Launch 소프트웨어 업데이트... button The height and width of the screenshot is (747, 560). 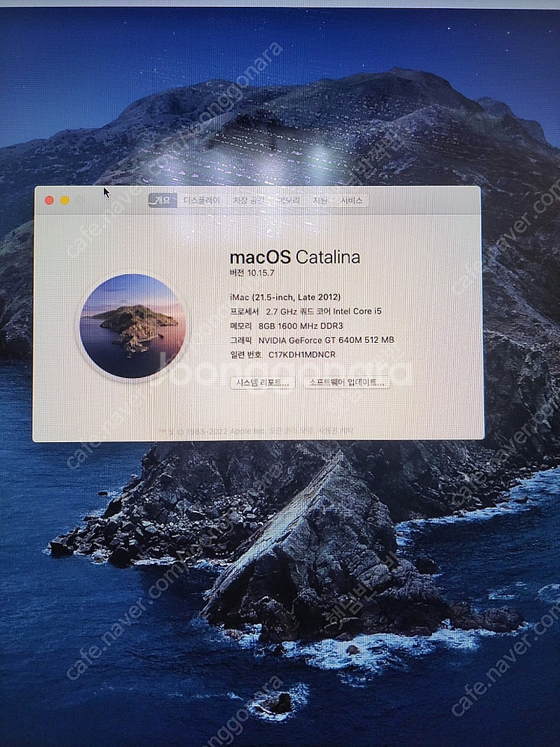[346, 382]
